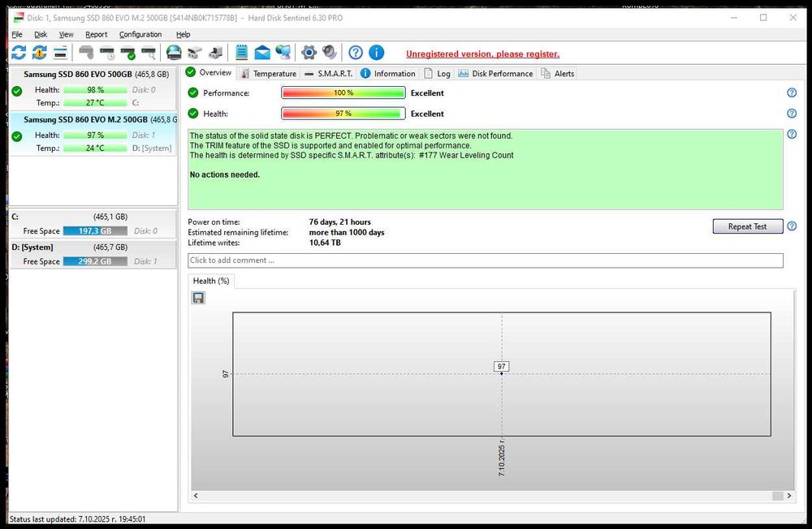The image size is (812, 529).
Task: Open settings with the gear icon
Action: pos(309,52)
